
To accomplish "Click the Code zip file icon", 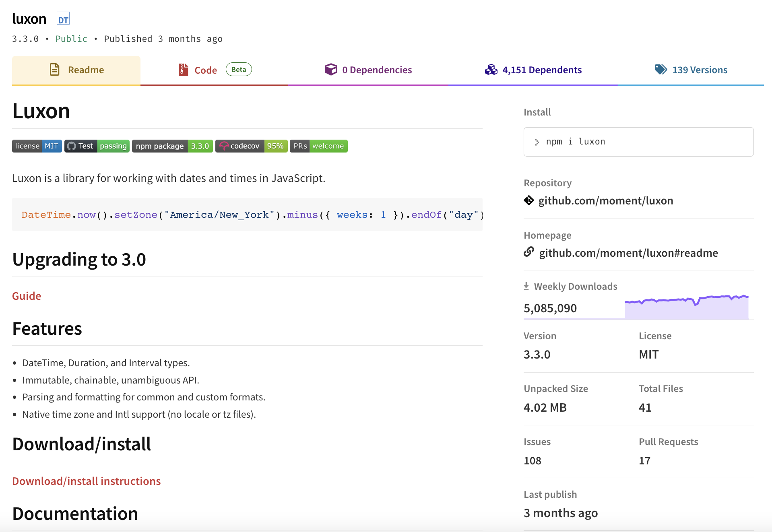I will coord(183,70).
